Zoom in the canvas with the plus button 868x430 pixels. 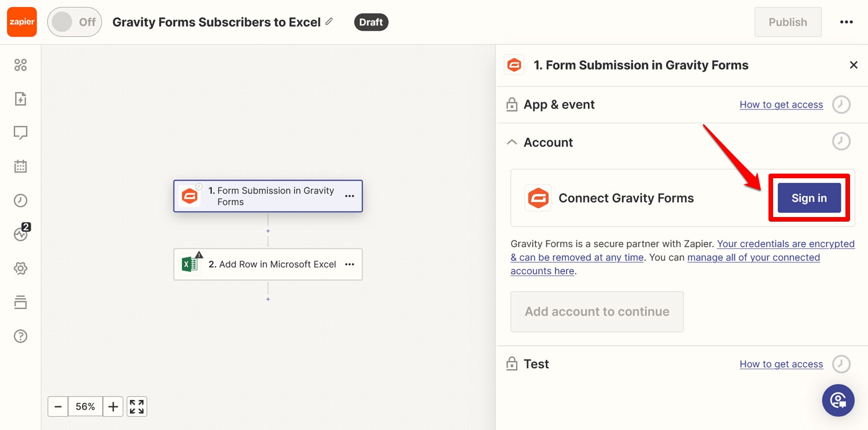pos(113,407)
